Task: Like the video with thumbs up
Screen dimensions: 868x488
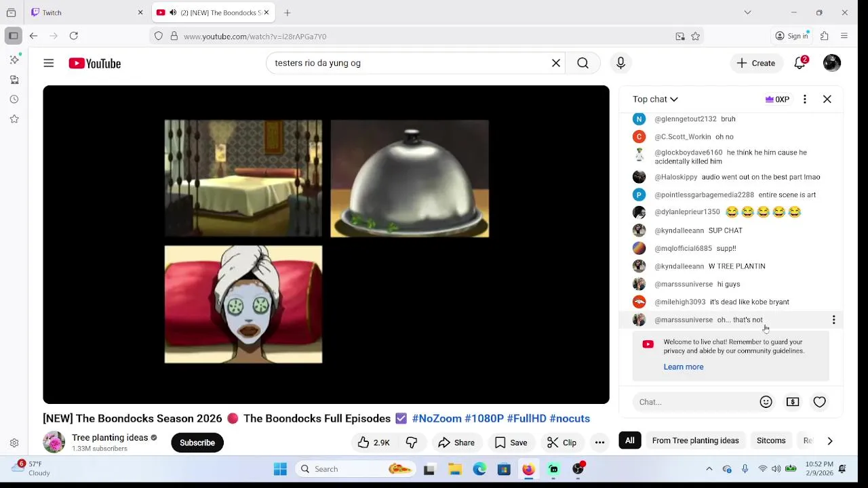Action: click(x=374, y=443)
